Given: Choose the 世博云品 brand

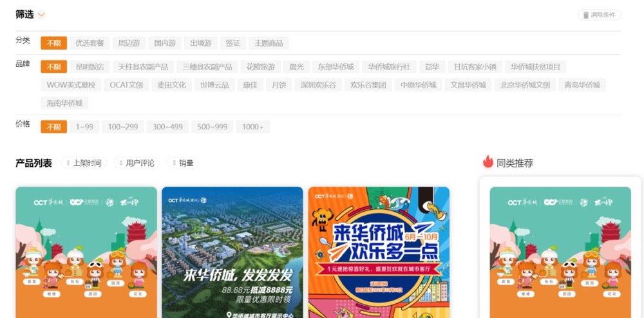Looking at the screenshot, I should coord(215,85).
